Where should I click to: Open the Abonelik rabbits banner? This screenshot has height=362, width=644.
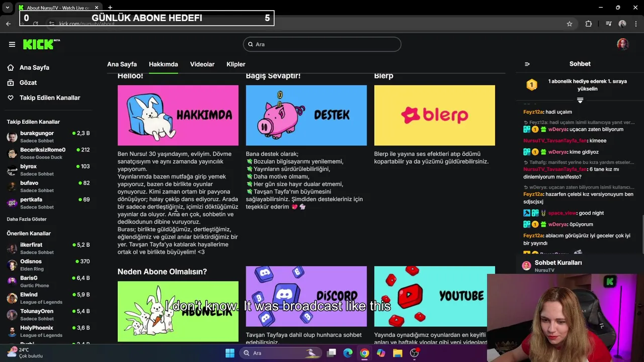tap(178, 311)
